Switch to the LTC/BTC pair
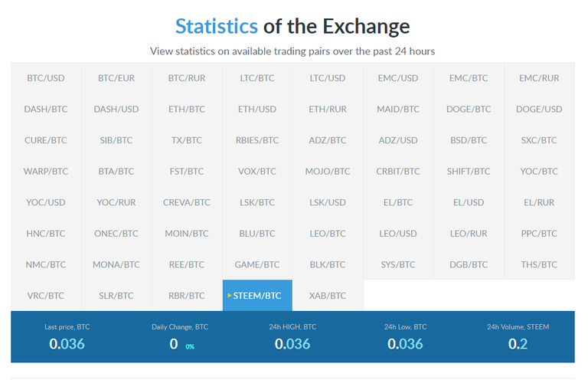This screenshot has width=588, height=380. [x=257, y=78]
